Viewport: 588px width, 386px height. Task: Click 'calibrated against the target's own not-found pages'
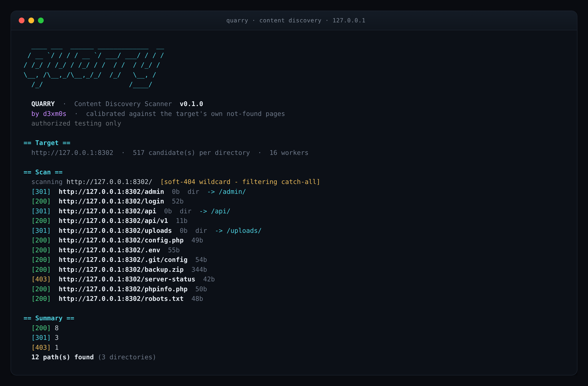pos(185,114)
